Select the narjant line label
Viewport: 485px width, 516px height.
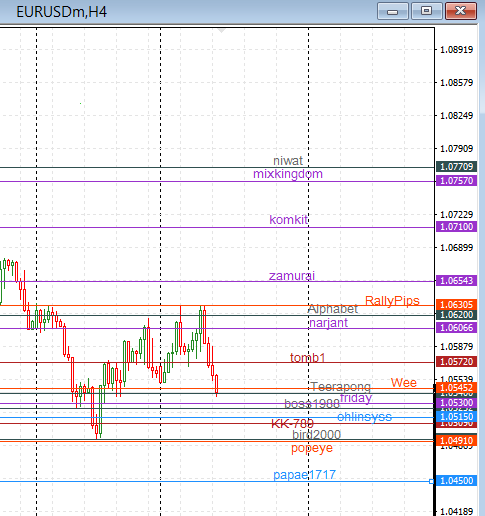click(x=328, y=323)
